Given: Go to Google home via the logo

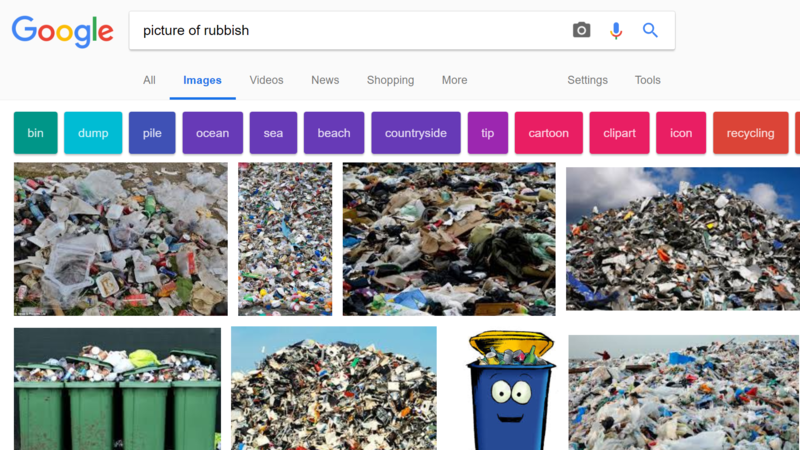Looking at the screenshot, I should point(62,31).
